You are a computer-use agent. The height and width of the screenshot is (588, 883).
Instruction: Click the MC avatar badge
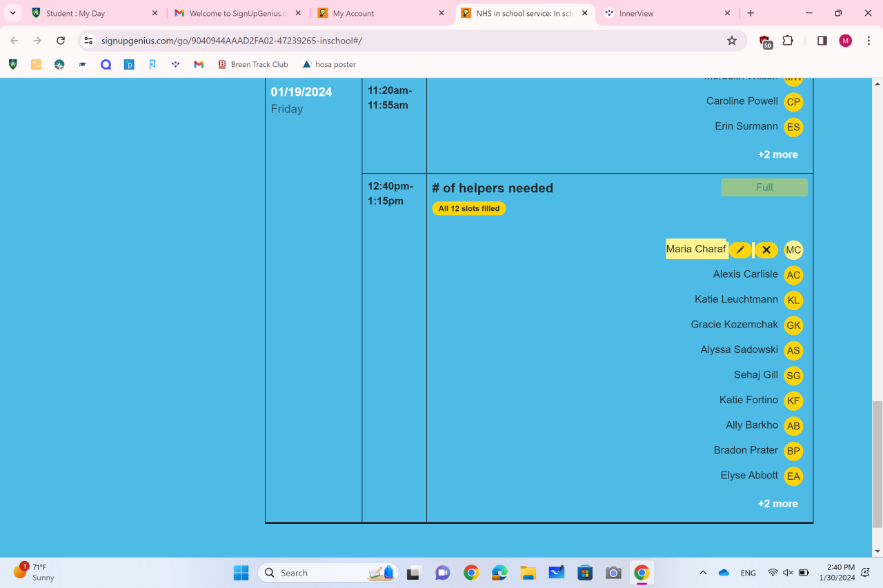point(793,250)
